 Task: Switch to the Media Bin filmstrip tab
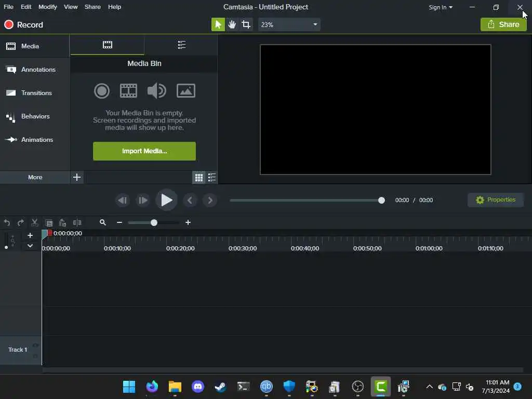pyautogui.click(x=107, y=45)
